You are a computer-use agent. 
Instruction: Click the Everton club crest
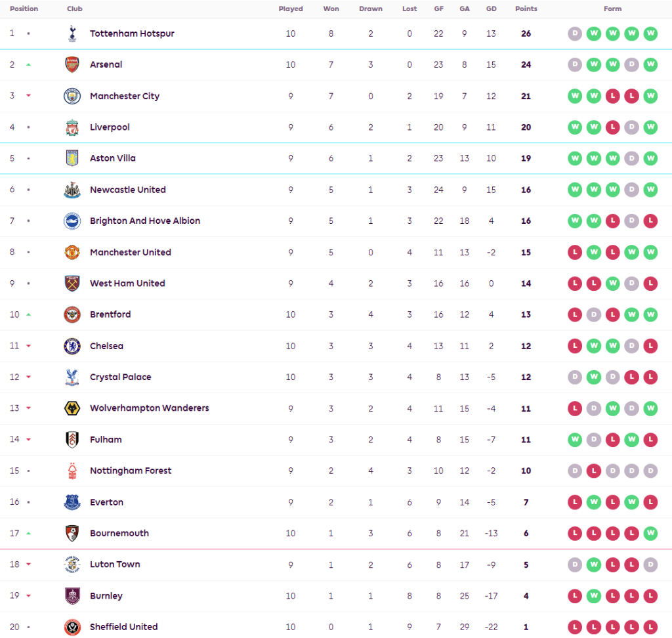[72, 502]
